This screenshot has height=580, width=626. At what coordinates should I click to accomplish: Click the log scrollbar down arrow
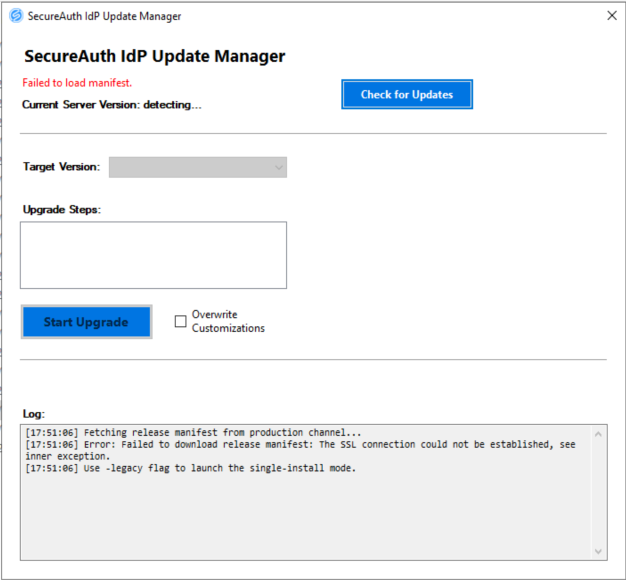[598, 551]
